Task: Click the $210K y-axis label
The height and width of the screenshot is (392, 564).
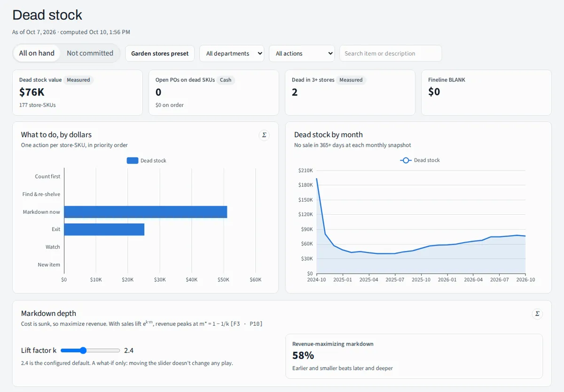Action: [x=305, y=170]
